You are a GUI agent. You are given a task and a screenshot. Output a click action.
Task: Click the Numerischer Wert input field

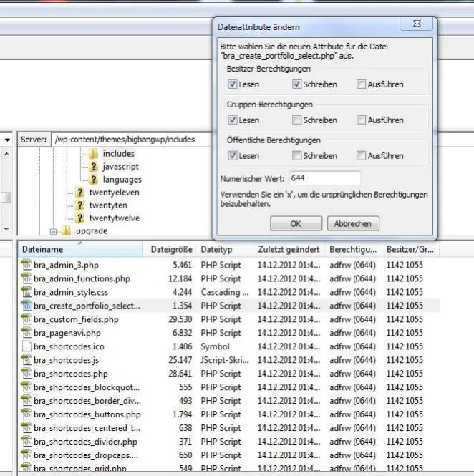tap(325, 178)
